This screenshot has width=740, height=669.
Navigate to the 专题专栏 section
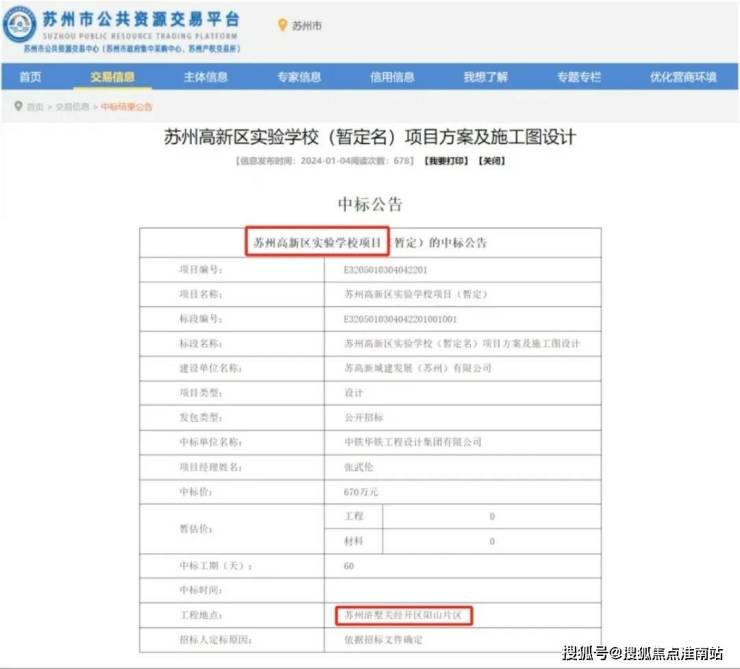pos(579,77)
